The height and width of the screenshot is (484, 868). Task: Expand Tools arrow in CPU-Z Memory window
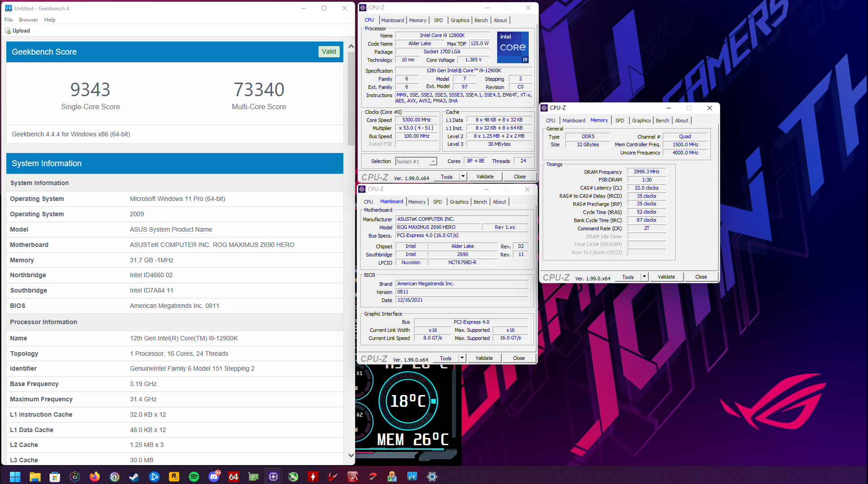tap(644, 277)
